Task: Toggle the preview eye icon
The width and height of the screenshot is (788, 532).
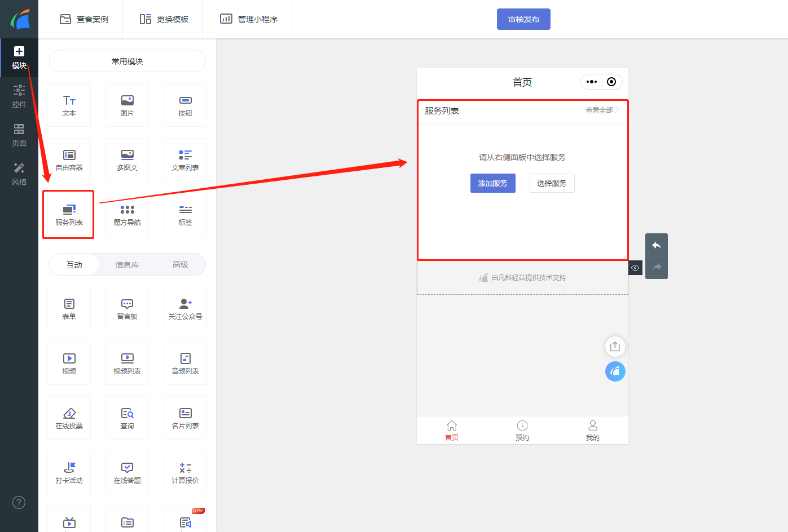Action: pyautogui.click(x=635, y=268)
